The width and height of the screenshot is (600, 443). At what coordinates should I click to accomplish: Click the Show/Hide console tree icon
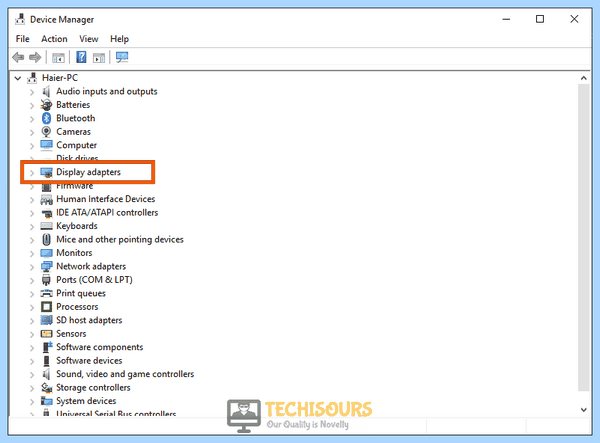pos(58,58)
